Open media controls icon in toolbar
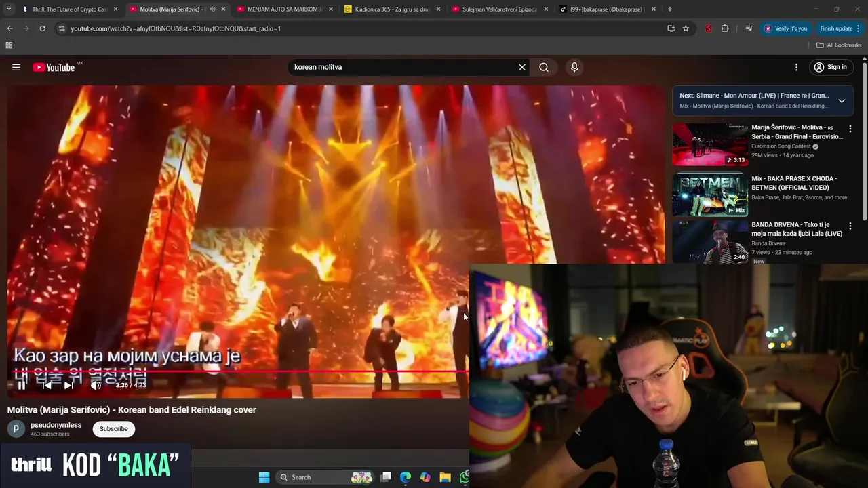Viewport: 868px width, 488px height. click(x=749, y=28)
